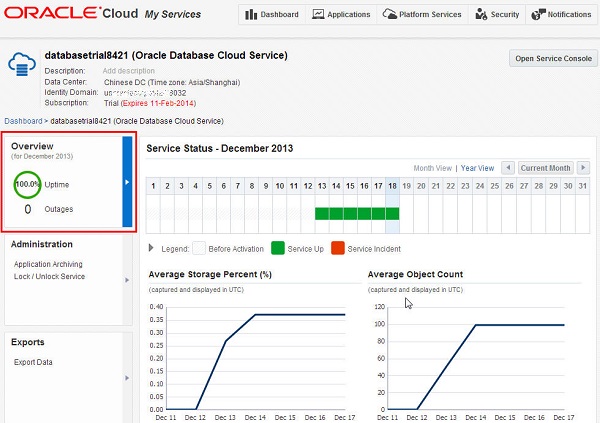Select day 18 in status calendar
This screenshot has width=600, height=423.
point(392,186)
